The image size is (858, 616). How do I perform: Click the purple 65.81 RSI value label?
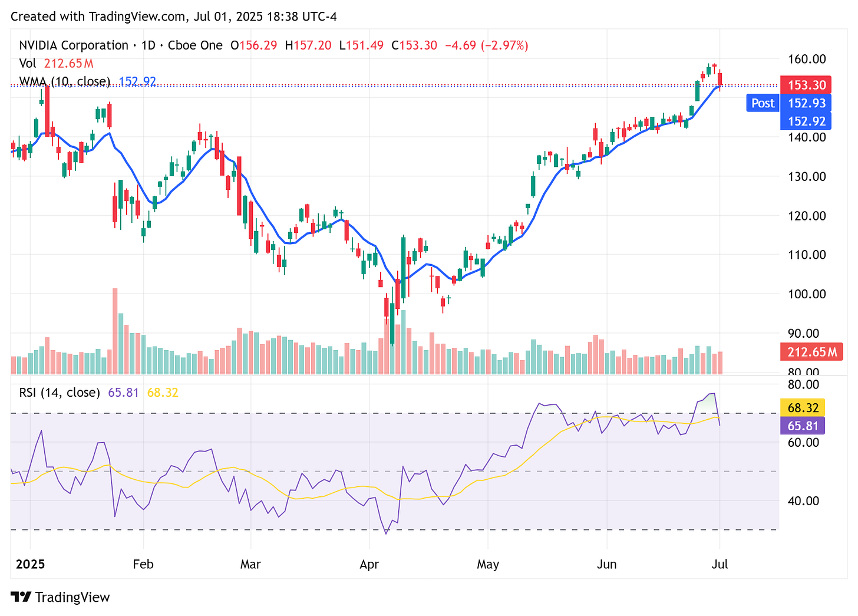pyautogui.click(x=803, y=426)
